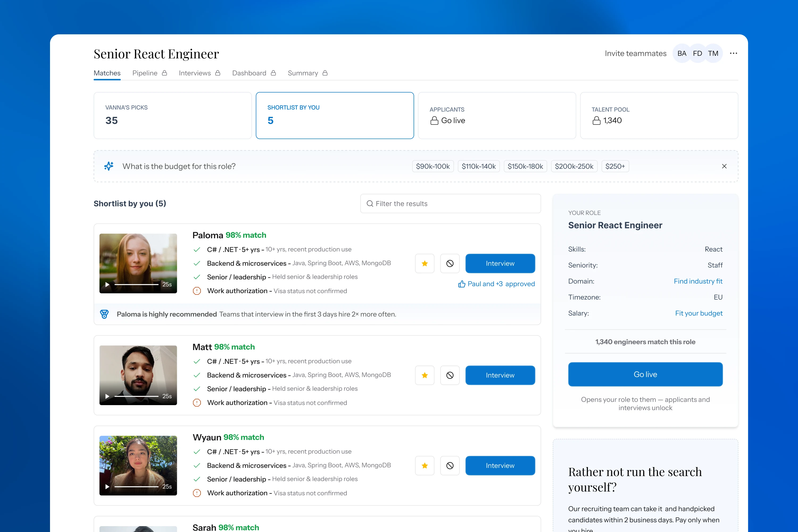
Task: Click the lock icon on the Summary tab
Action: [x=325, y=73]
